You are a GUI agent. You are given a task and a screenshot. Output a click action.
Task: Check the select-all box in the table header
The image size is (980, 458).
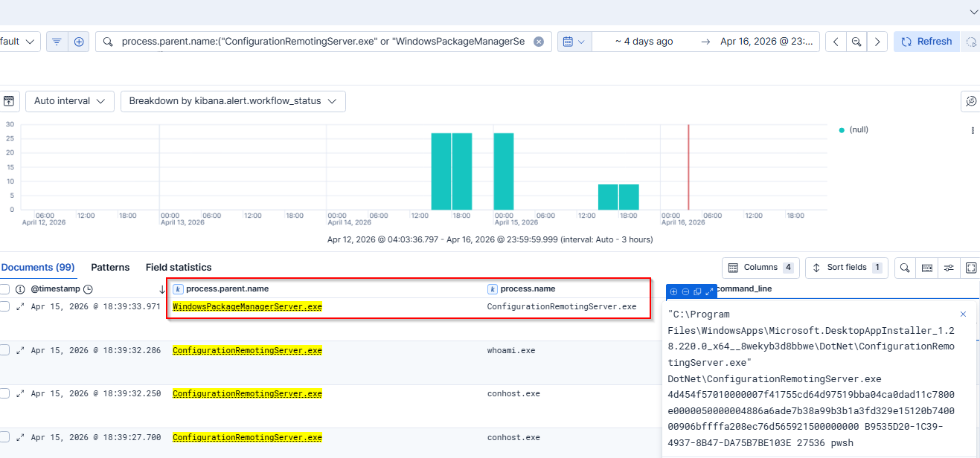pyautogui.click(x=6, y=288)
